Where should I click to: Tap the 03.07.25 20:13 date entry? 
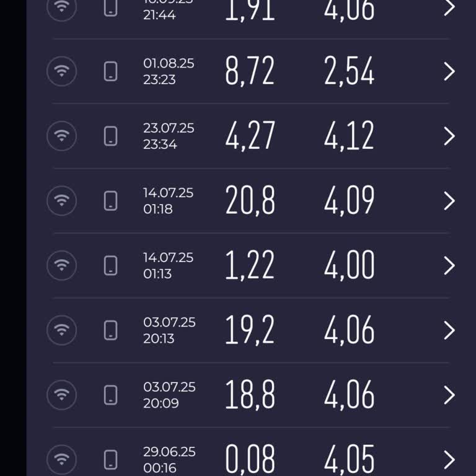point(169,330)
